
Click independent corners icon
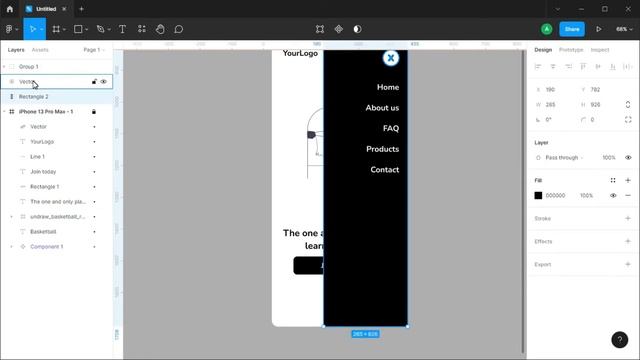point(628,120)
